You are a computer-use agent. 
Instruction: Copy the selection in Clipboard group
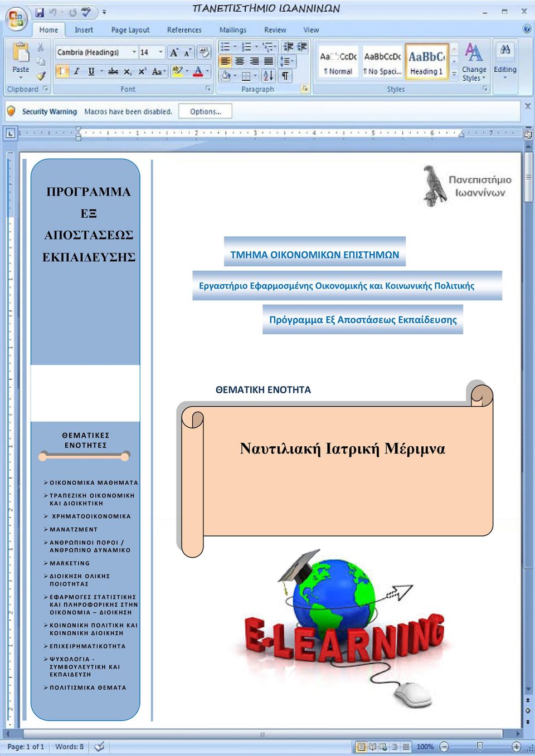click(x=40, y=61)
